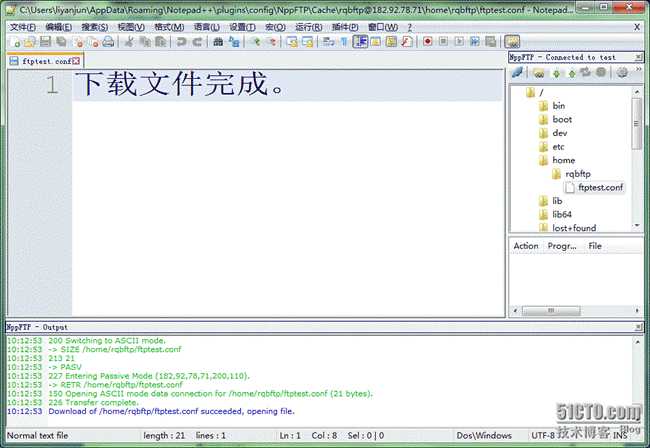650x448 pixels.
Task: Open user-defined language dialog icon
Action: (x=376, y=42)
